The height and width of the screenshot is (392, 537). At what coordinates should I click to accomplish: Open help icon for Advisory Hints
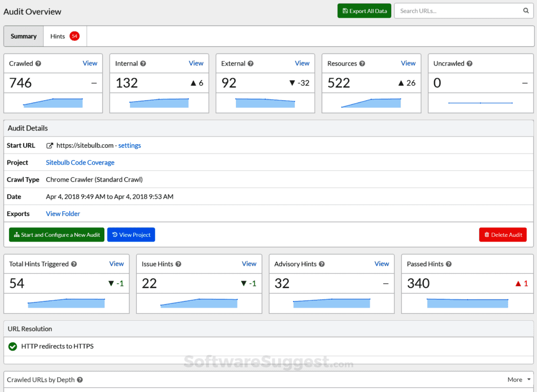(321, 264)
